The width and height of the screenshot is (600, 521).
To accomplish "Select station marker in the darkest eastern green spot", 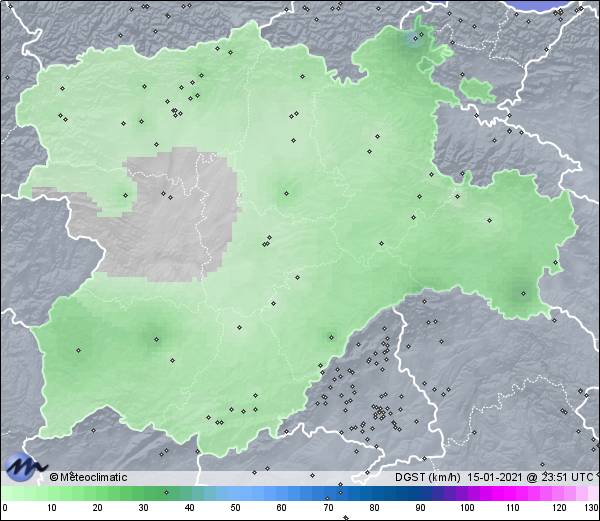I will pos(523,293).
